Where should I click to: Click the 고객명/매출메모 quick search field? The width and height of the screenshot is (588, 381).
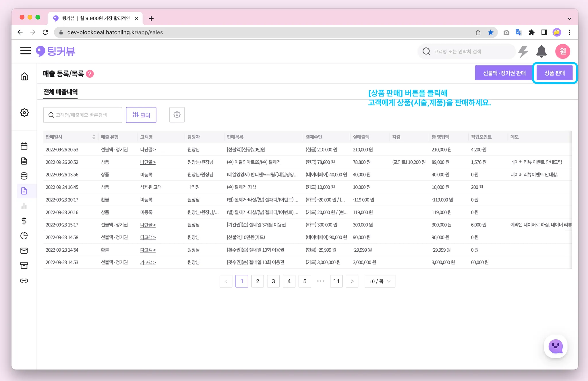point(83,115)
